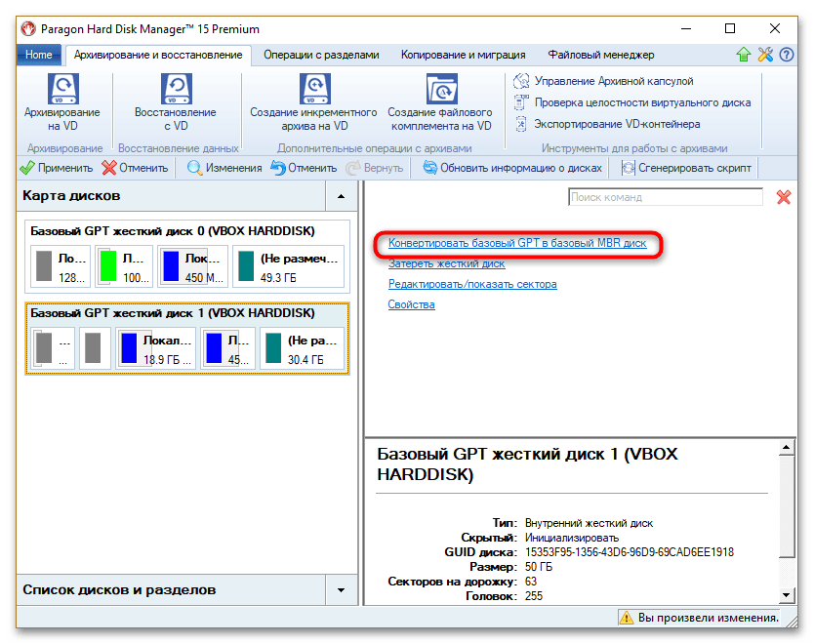Select Базовый GPT жесткий диск 0 header
The image size is (814, 644).
173,231
